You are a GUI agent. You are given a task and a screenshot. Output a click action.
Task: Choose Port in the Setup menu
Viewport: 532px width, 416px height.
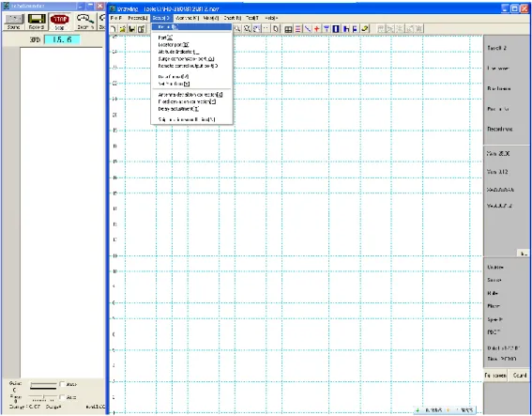point(191,38)
